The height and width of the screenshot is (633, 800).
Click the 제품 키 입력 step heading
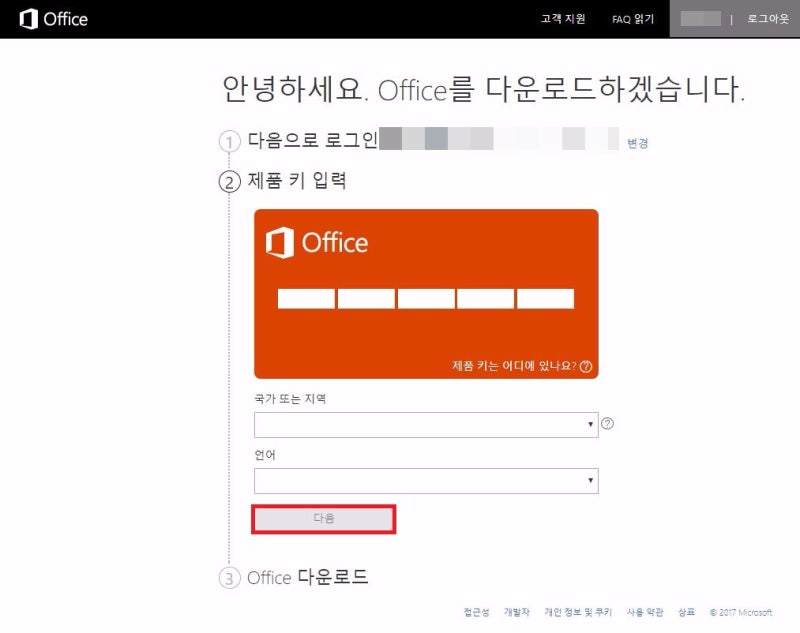tap(297, 181)
